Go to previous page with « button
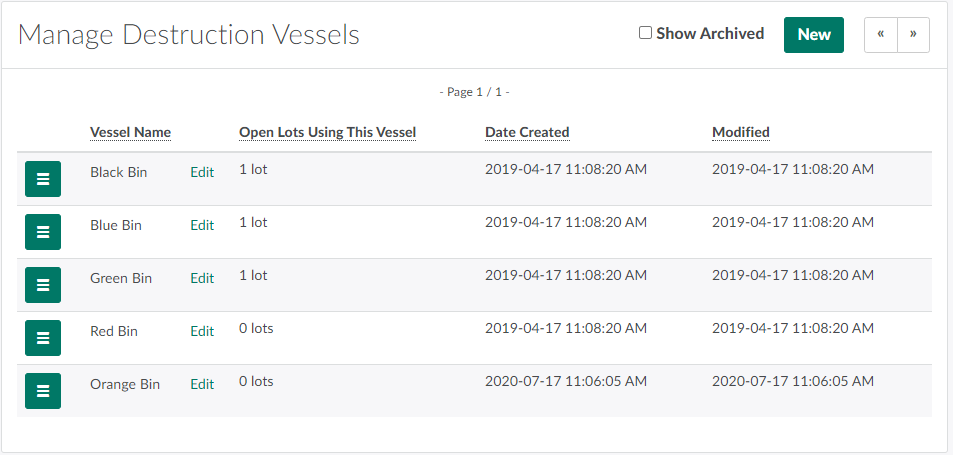Image resolution: width=953 pixels, height=455 pixels. point(881,34)
